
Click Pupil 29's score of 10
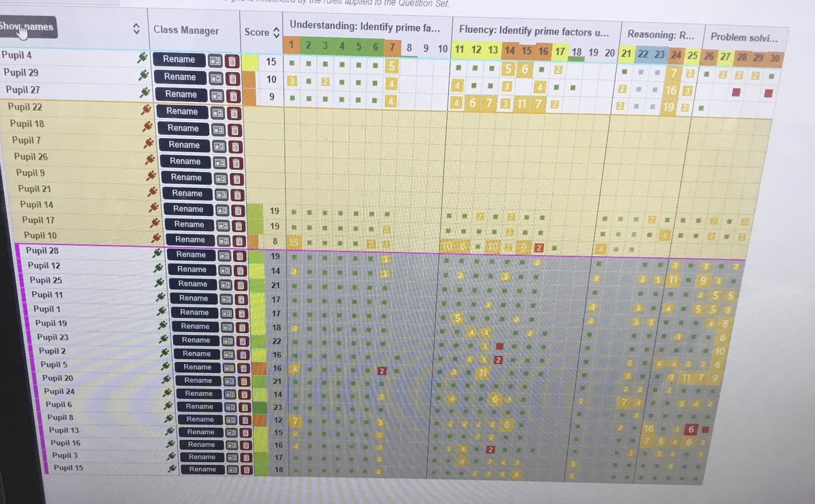(x=272, y=79)
